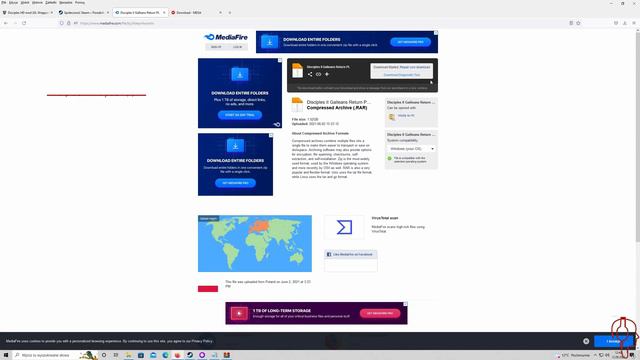Switch to the first Disciples HD mod tab
The width and height of the screenshot is (640, 360).
coord(27,13)
